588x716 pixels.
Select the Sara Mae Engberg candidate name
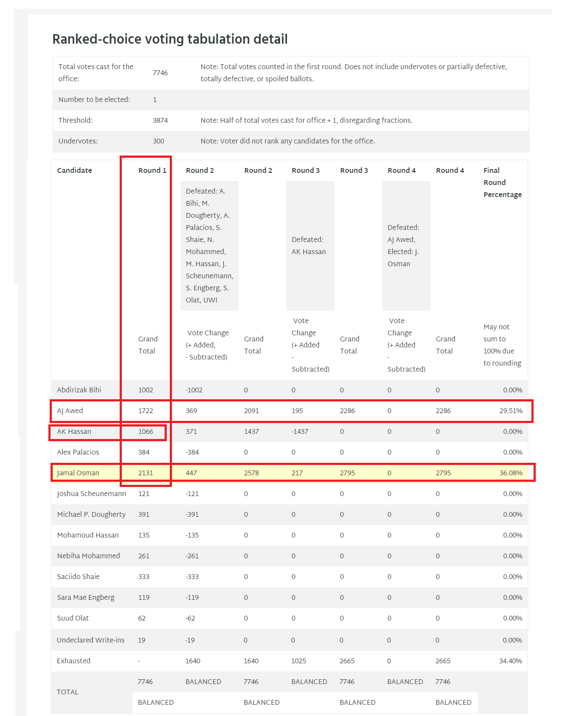click(86, 597)
